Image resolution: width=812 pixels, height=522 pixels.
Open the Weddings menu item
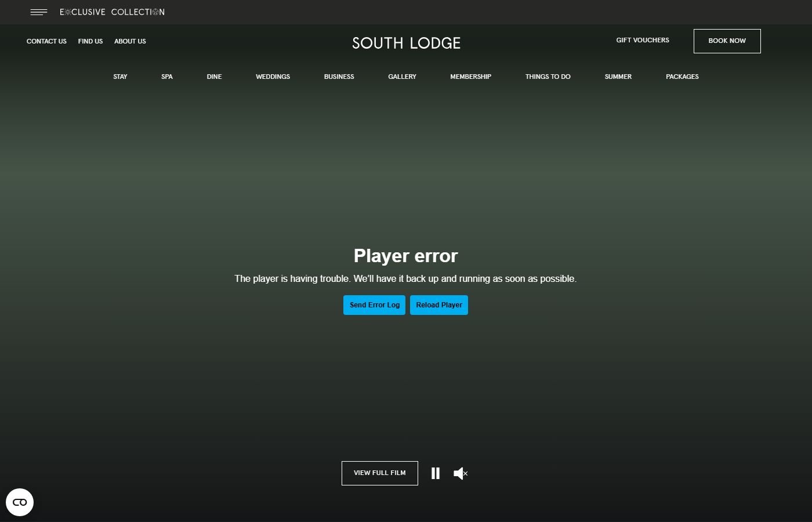(273, 77)
